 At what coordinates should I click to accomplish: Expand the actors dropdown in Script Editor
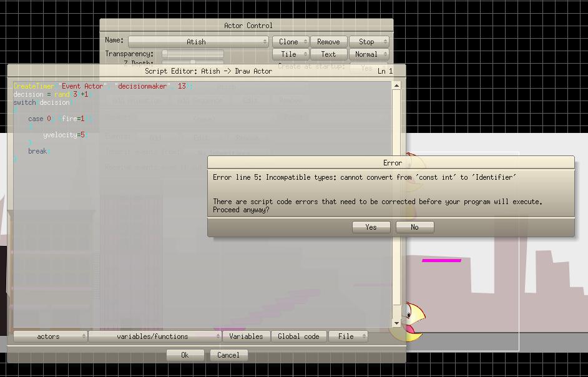pos(51,336)
